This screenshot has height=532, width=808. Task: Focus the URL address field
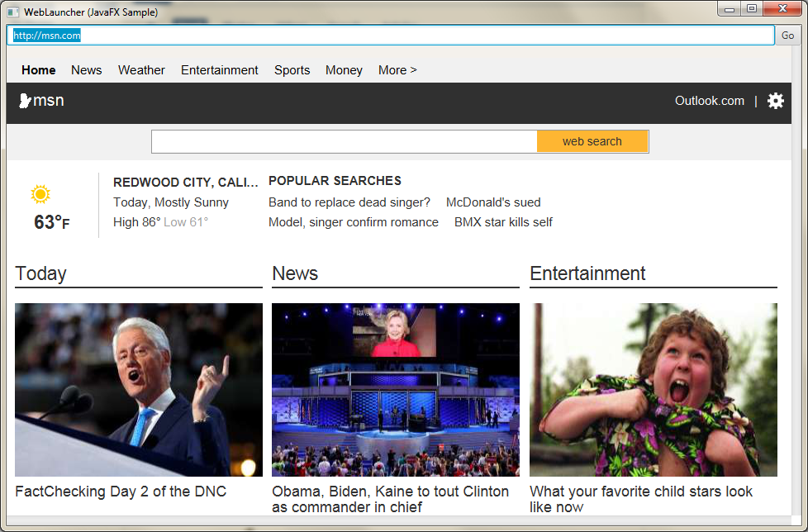click(390, 36)
